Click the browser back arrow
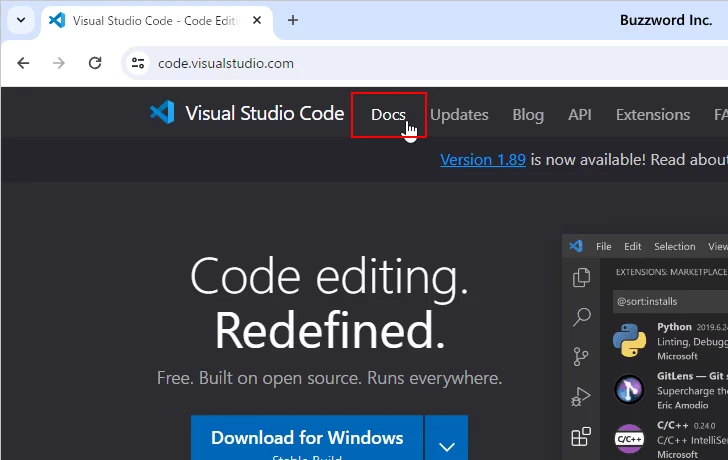Image resolution: width=728 pixels, height=460 pixels. [23, 63]
